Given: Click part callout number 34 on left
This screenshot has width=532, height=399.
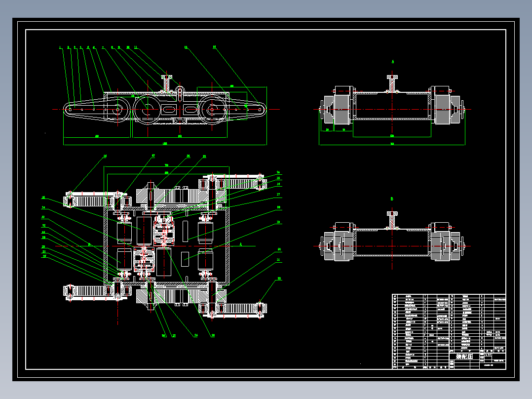Looking at the screenshot, I should pos(43,207).
